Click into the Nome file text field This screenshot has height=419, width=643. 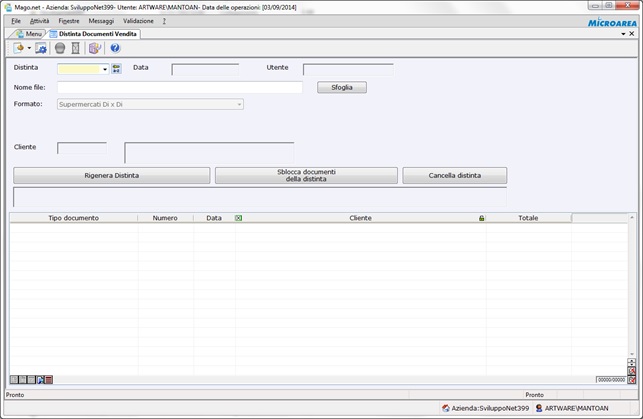tap(180, 87)
